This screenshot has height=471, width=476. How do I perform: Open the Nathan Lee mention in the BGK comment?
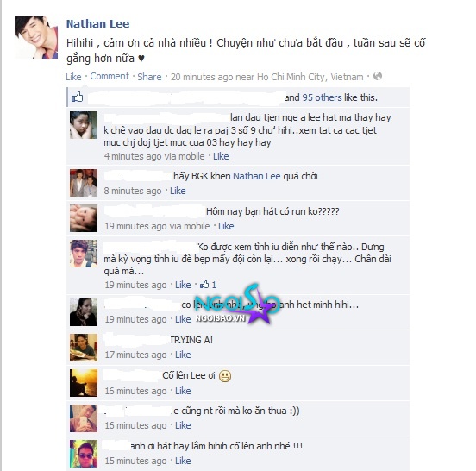coord(256,176)
